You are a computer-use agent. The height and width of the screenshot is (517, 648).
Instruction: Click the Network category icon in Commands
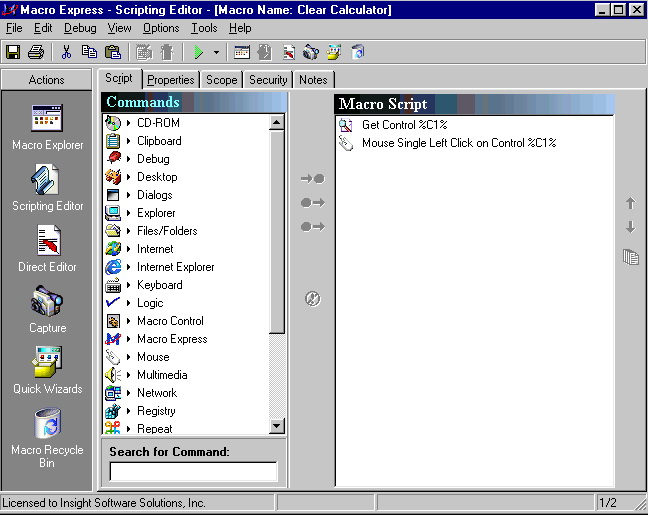pos(113,393)
